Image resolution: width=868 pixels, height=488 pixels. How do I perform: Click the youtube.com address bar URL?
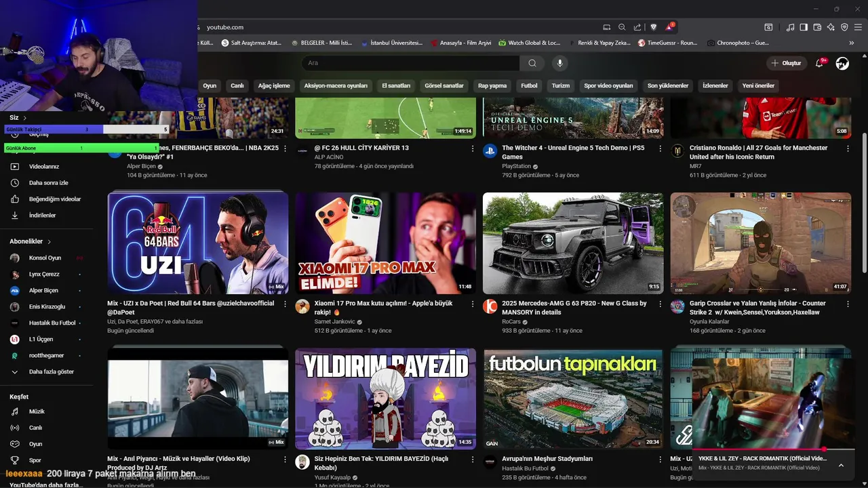pyautogui.click(x=225, y=27)
